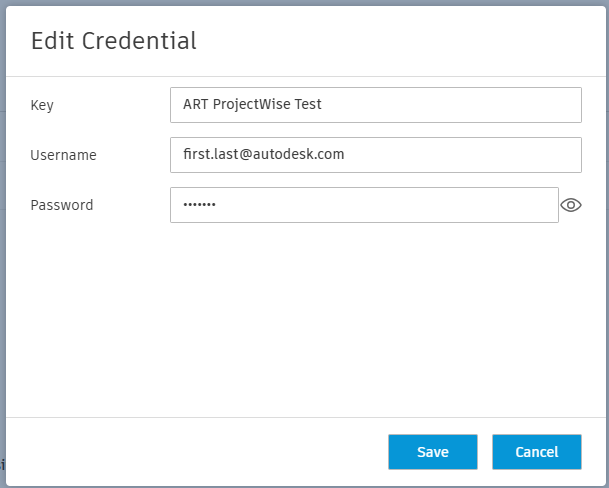
Task: Select the Username input field
Action: (376, 155)
